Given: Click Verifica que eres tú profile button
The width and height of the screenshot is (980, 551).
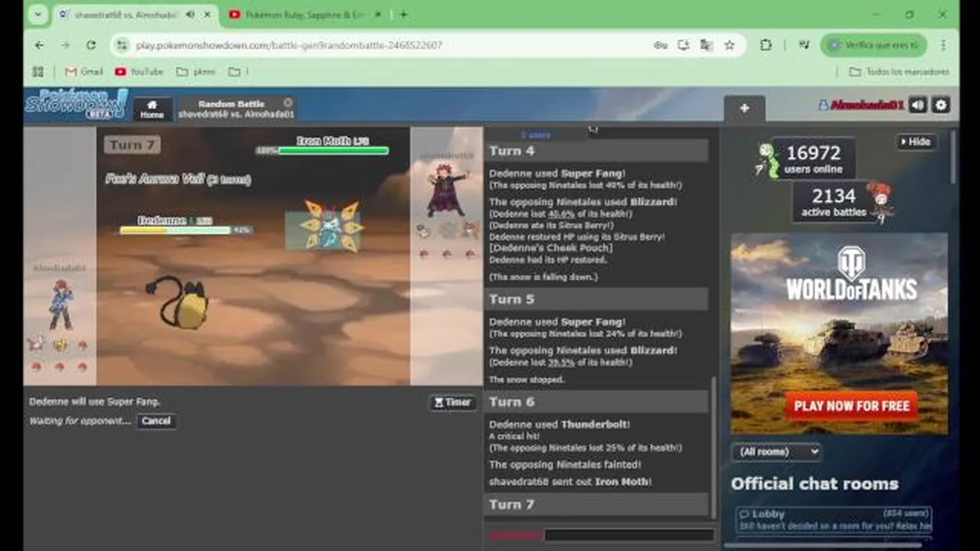Looking at the screenshot, I should pyautogui.click(x=874, y=45).
